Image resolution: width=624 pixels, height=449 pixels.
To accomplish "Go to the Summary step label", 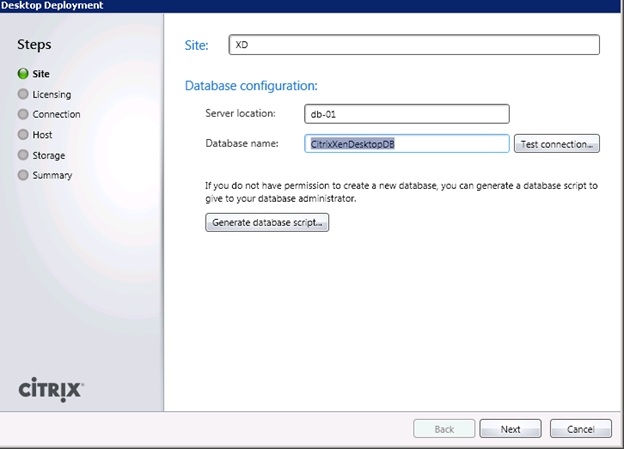I will 52,176.
